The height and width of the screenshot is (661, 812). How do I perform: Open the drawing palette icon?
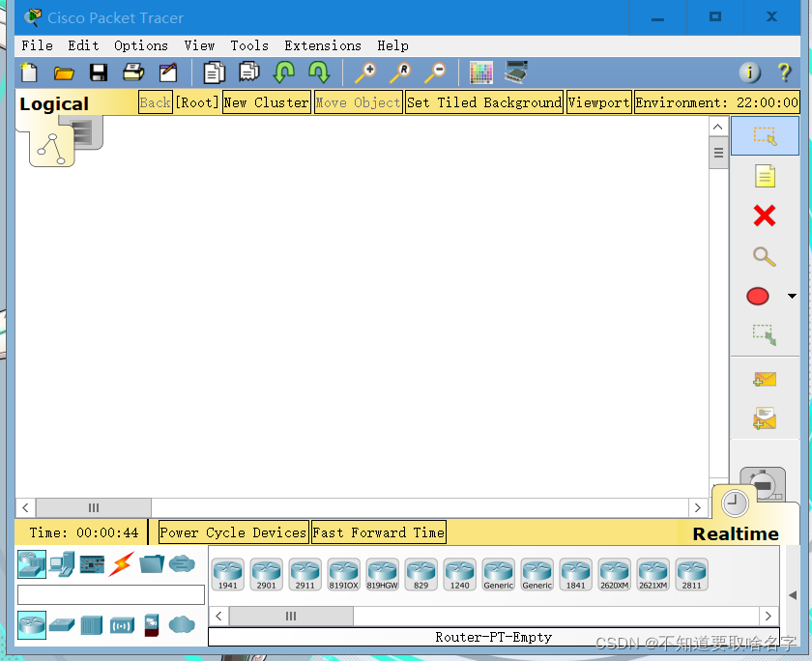click(x=481, y=72)
